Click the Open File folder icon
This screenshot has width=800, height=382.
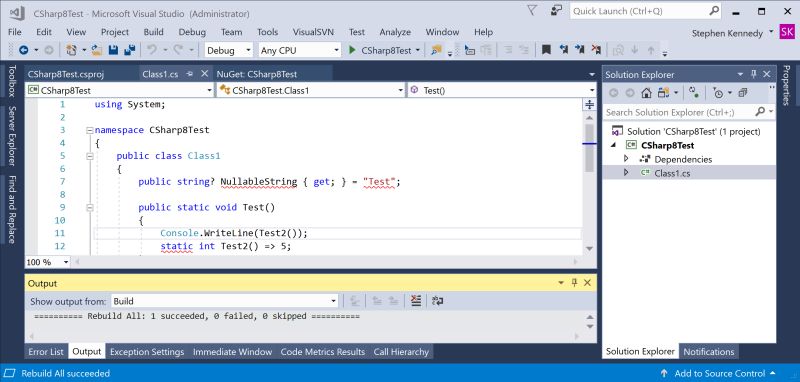click(x=97, y=50)
